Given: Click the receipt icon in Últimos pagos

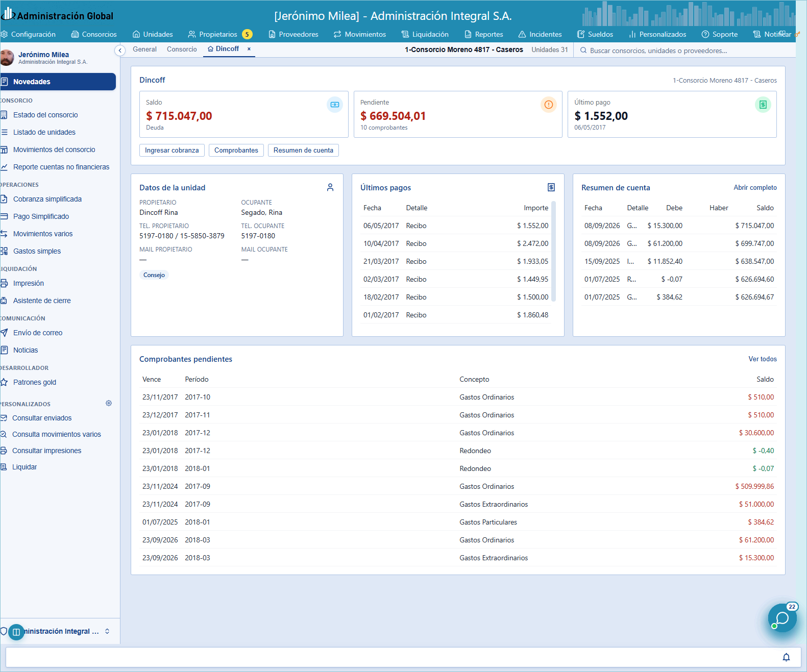Looking at the screenshot, I should coord(551,187).
